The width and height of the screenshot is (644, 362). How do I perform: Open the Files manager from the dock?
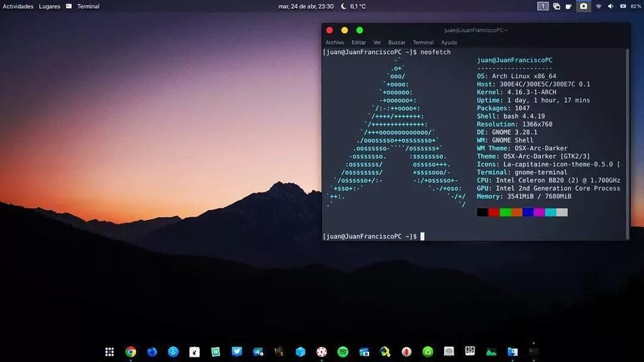(513, 352)
